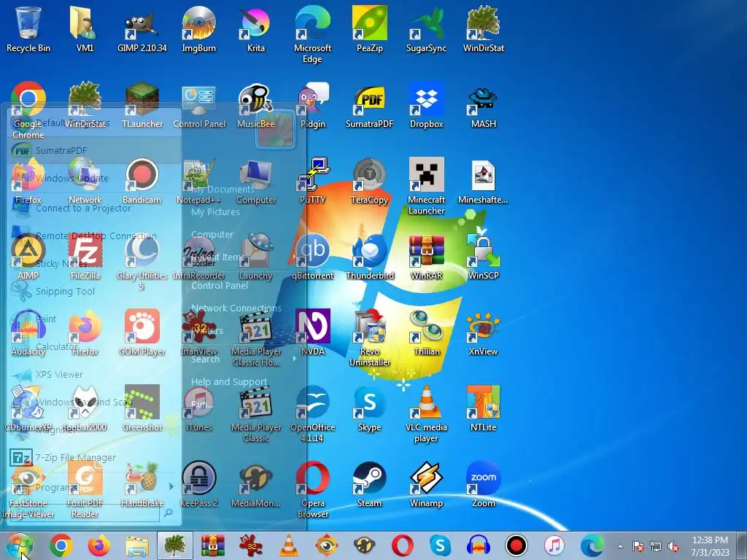This screenshot has width=747, height=560.
Task: Launch WinSCP desktop shortcut
Action: point(484,256)
